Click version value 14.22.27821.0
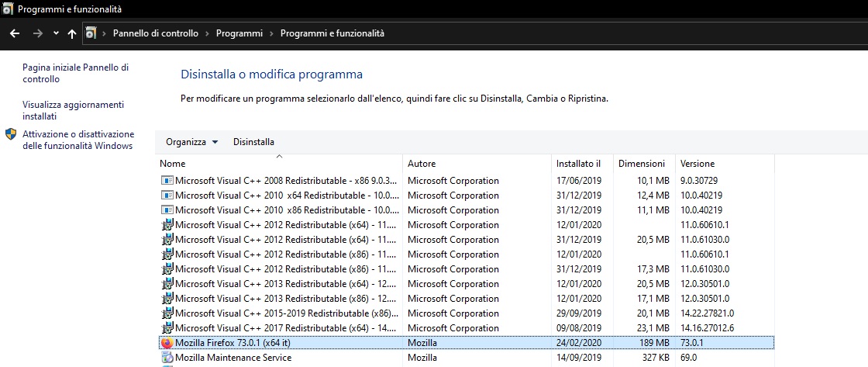The height and width of the screenshot is (367, 868). (708, 313)
